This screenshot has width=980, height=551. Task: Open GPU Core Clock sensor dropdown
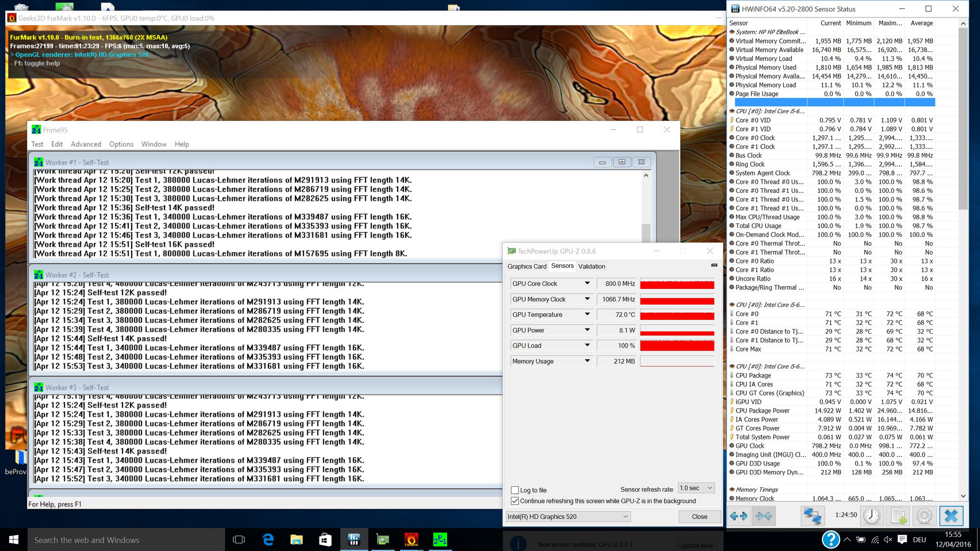click(587, 284)
